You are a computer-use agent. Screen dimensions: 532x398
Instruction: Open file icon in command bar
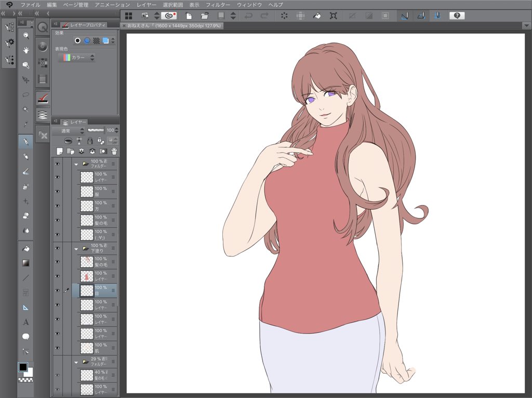205,16
